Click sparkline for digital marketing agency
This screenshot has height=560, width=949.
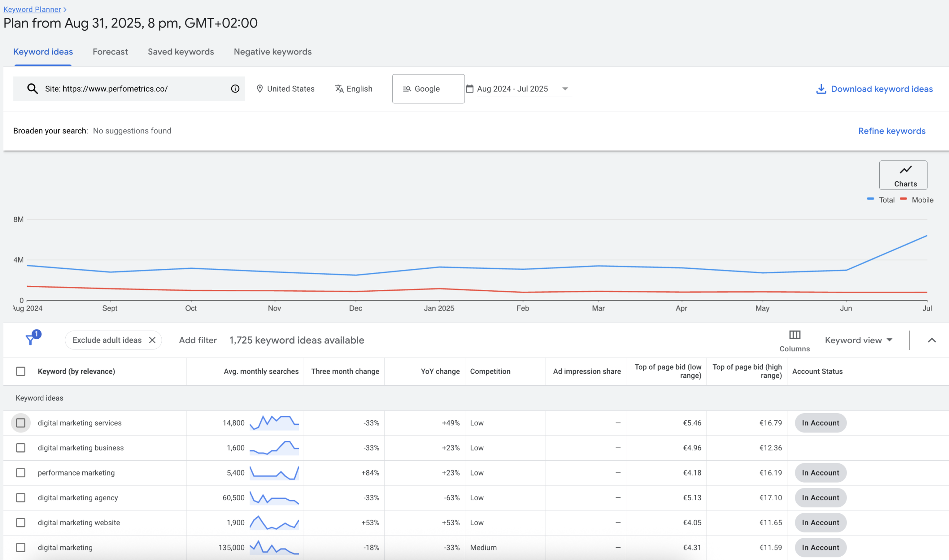click(x=274, y=497)
